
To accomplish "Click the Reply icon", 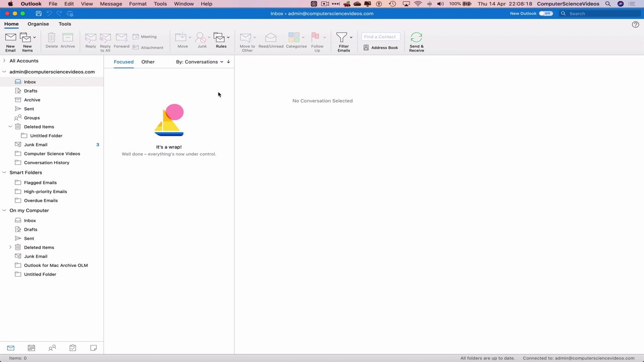I will [91, 38].
